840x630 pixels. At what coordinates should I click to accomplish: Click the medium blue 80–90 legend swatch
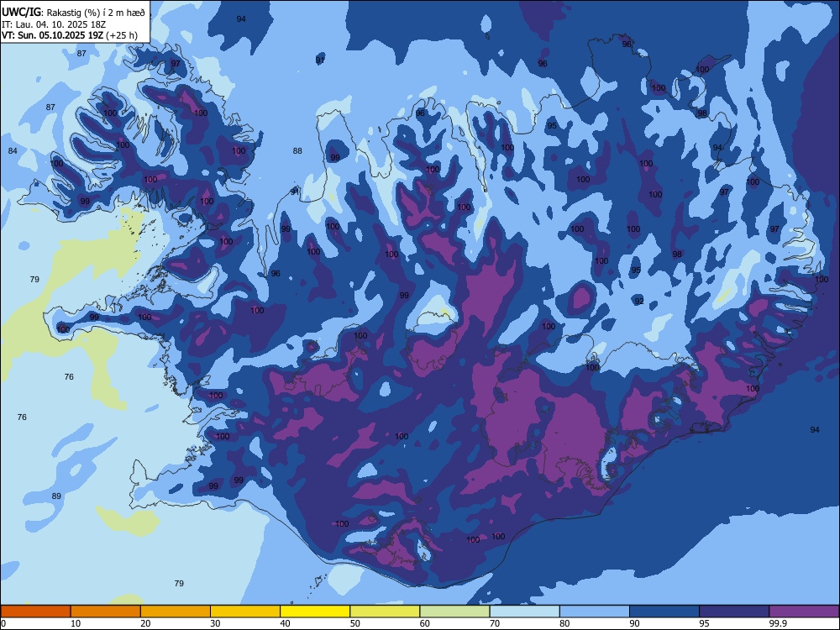(x=595, y=612)
